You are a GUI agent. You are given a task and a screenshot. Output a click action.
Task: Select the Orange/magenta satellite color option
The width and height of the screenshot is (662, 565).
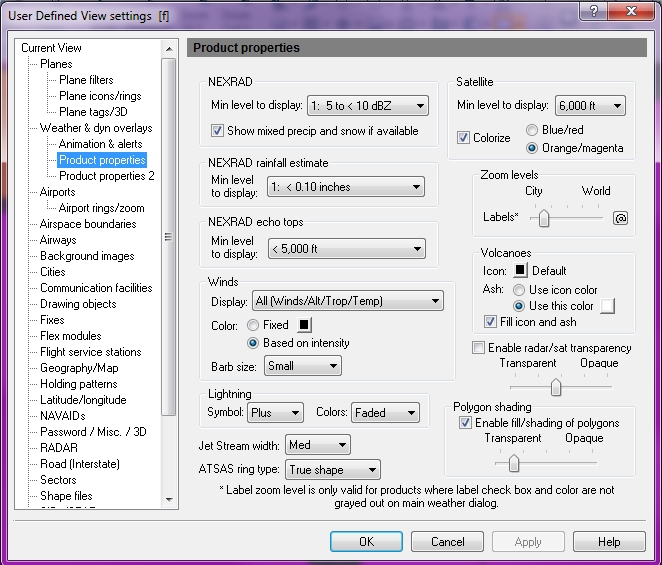tap(532, 148)
